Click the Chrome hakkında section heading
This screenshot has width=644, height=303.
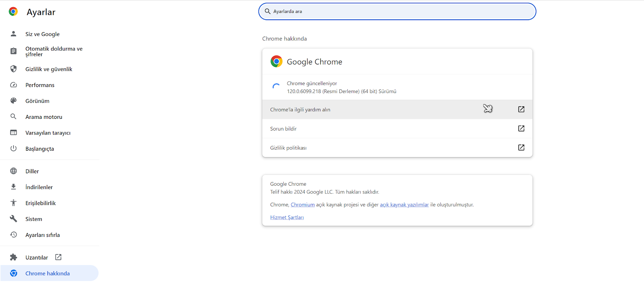(285, 39)
